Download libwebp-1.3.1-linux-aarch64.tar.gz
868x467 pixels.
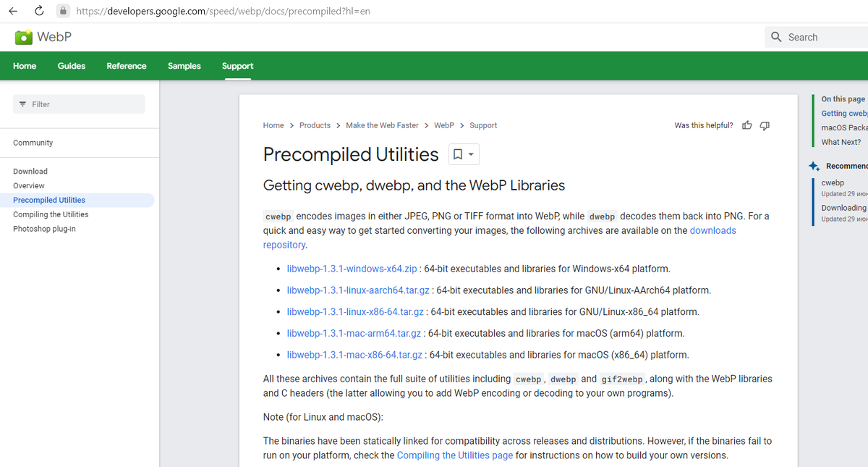[x=358, y=290]
